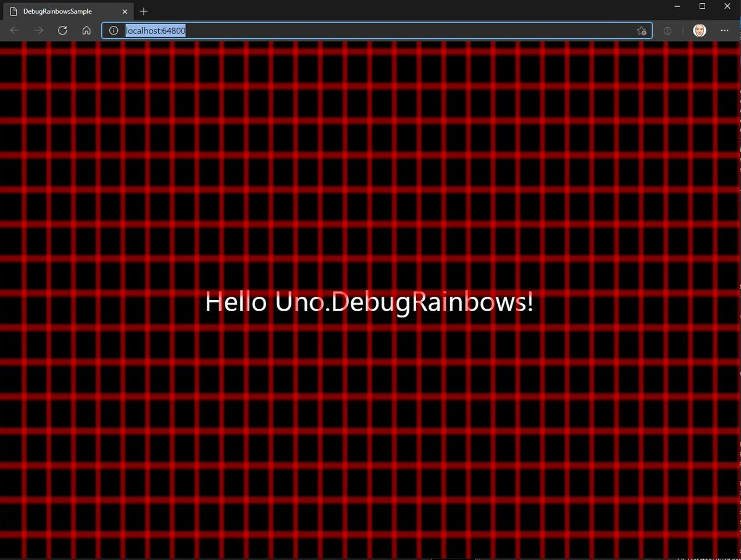The height and width of the screenshot is (560, 741).
Task: Open browser Settings and more menu
Action: tap(725, 31)
